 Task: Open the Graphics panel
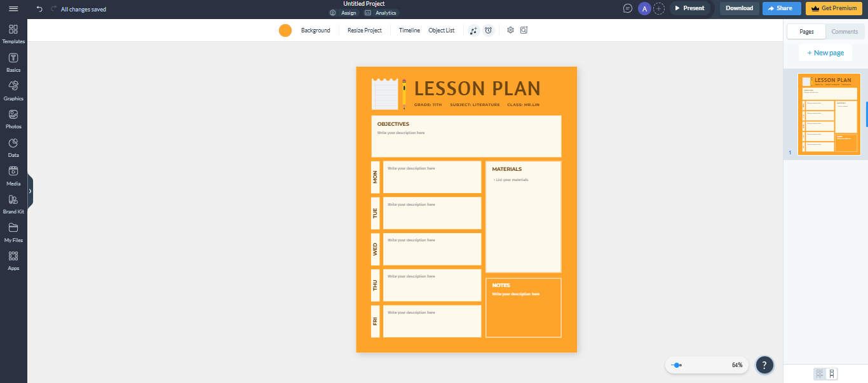pyautogui.click(x=13, y=89)
